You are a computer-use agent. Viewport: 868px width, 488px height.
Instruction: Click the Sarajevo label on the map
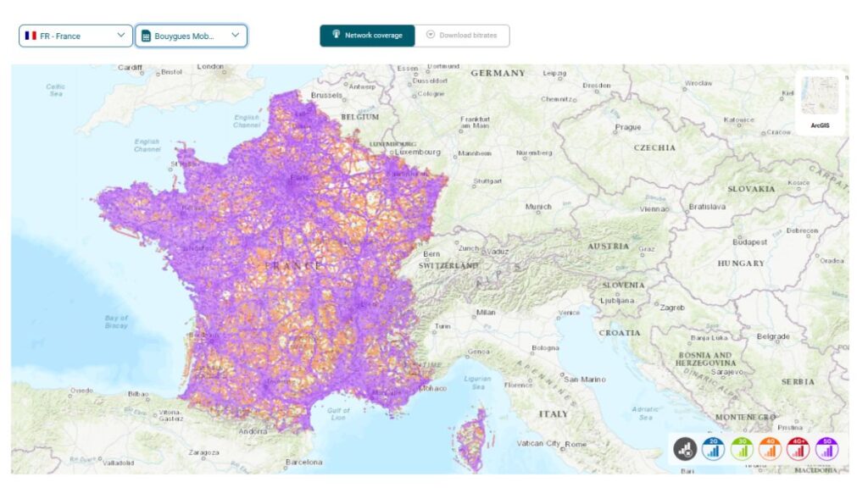point(726,372)
